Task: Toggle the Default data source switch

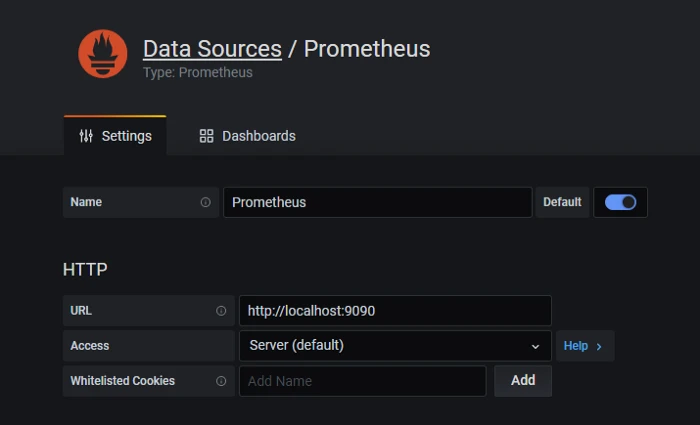Action: pyautogui.click(x=621, y=202)
